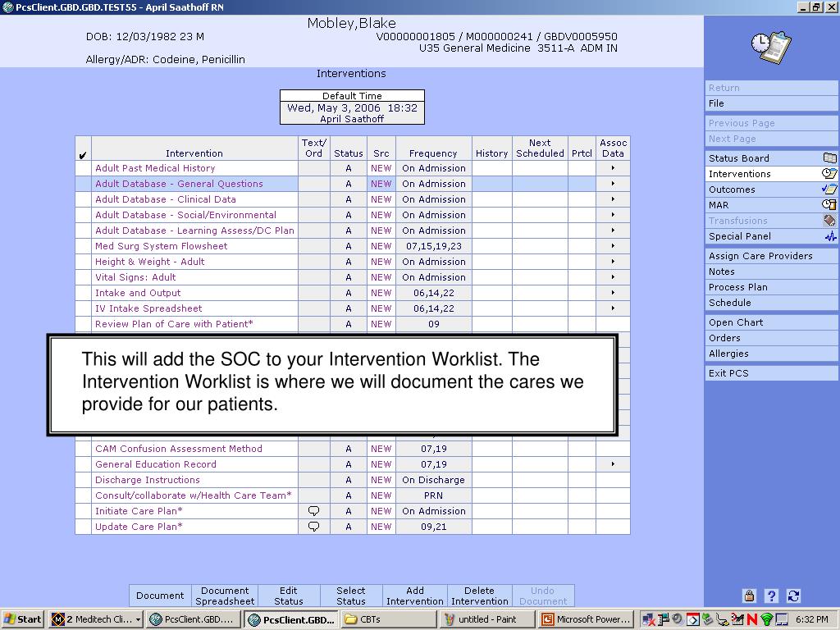The width and height of the screenshot is (840, 630).
Task: Select the Interventions clock icon in sidebar
Action: (829, 174)
